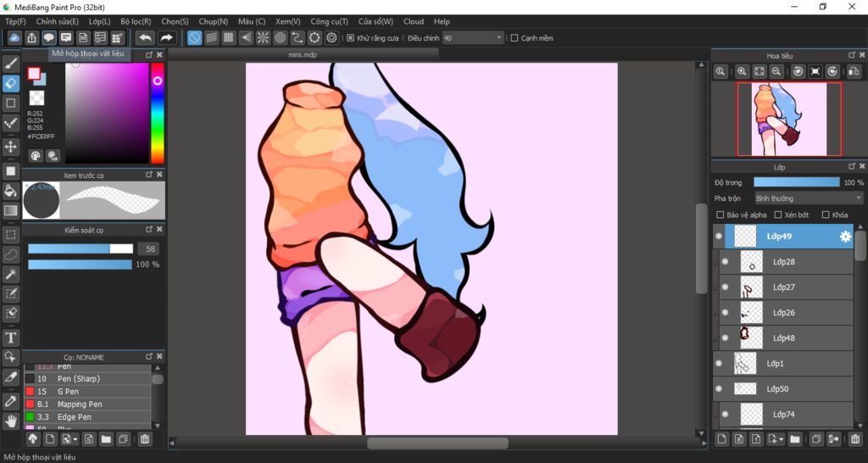Image resolution: width=868 pixels, height=463 pixels.
Task: Open Pha trộn blend mode dropdown
Action: coord(809,198)
